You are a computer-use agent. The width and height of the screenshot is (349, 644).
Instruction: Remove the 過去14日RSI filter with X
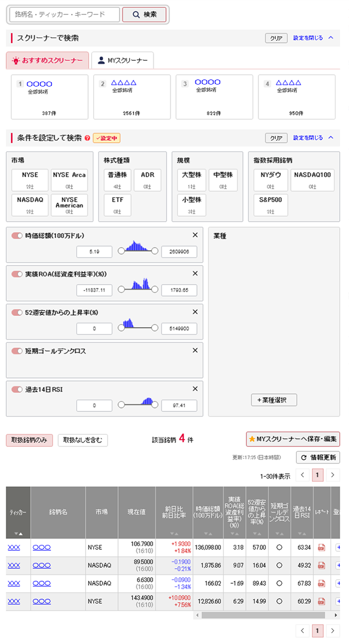point(195,389)
